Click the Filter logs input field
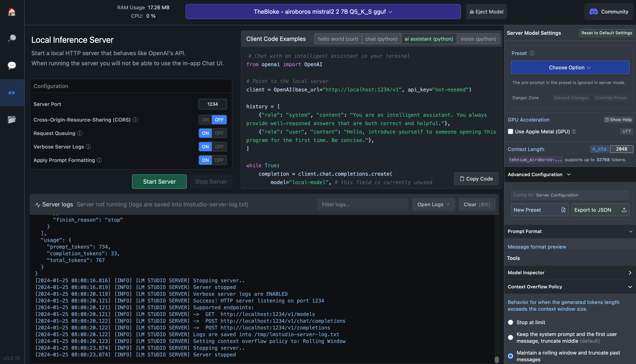The height and width of the screenshot is (364, 636). click(x=362, y=205)
